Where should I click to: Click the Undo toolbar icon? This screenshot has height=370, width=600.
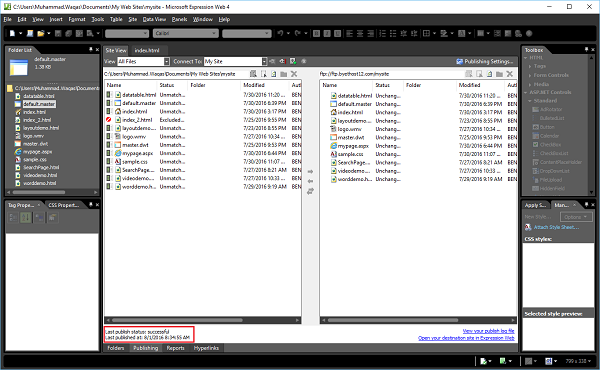(x=280, y=34)
